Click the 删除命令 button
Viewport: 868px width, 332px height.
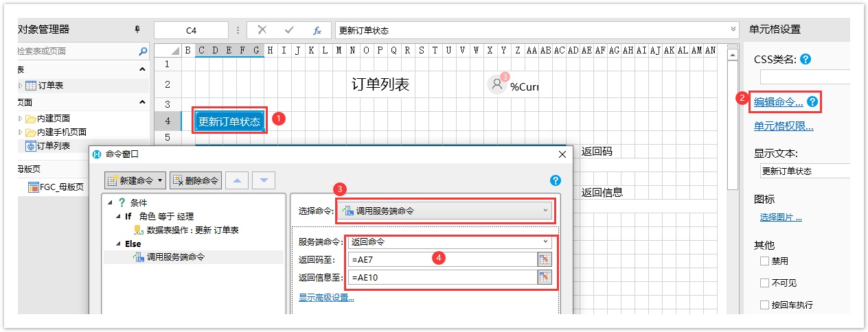(196, 180)
